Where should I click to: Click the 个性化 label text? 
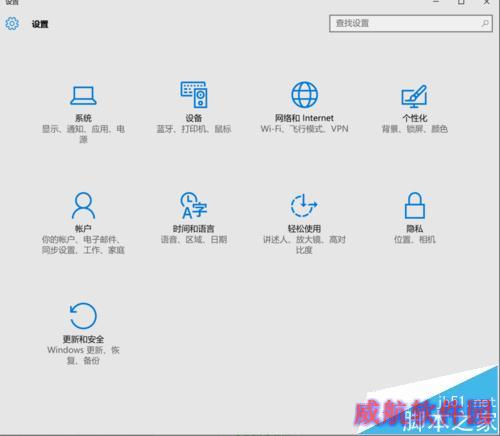(415, 118)
